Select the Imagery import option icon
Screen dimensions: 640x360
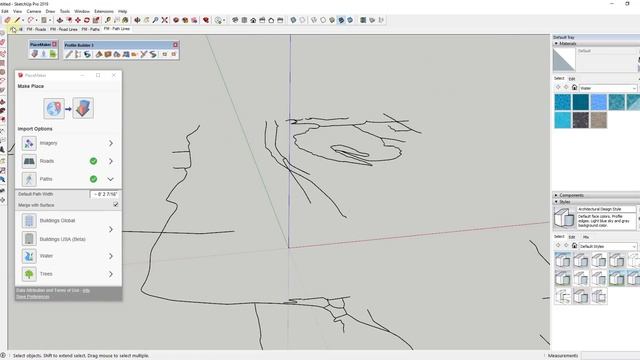(x=29, y=143)
